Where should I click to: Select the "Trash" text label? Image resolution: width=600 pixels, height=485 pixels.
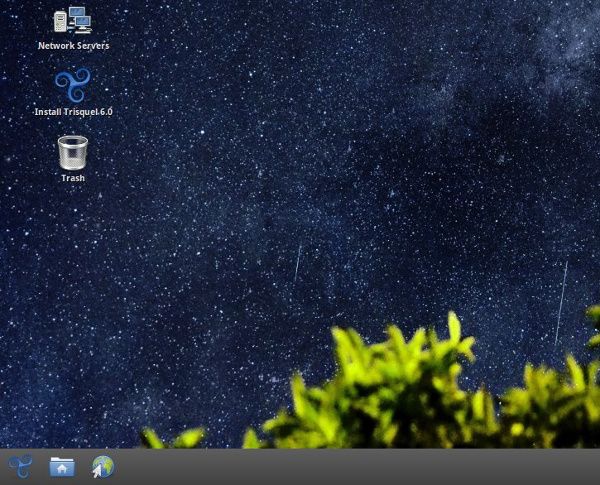(73, 178)
